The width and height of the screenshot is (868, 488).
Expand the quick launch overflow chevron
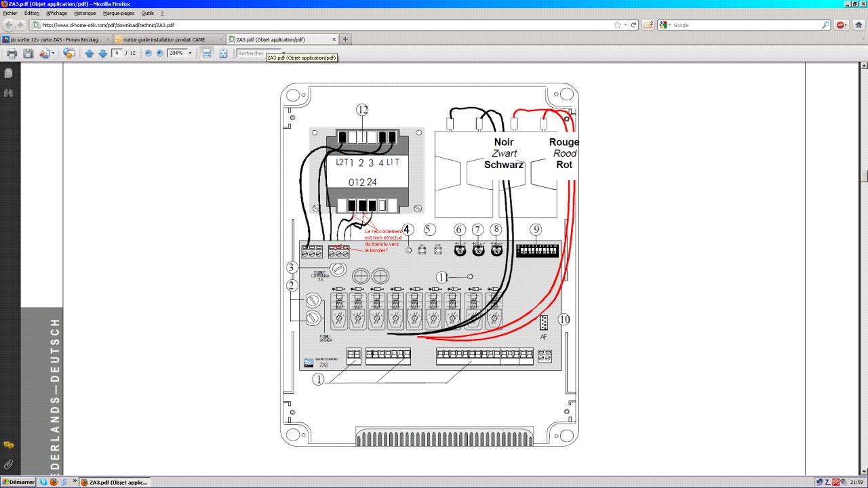(73, 482)
